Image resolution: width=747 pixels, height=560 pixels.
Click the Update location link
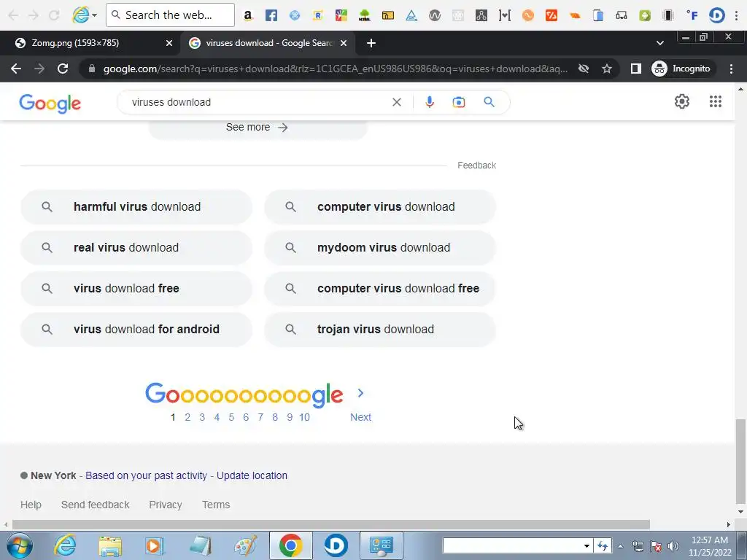[x=252, y=475]
